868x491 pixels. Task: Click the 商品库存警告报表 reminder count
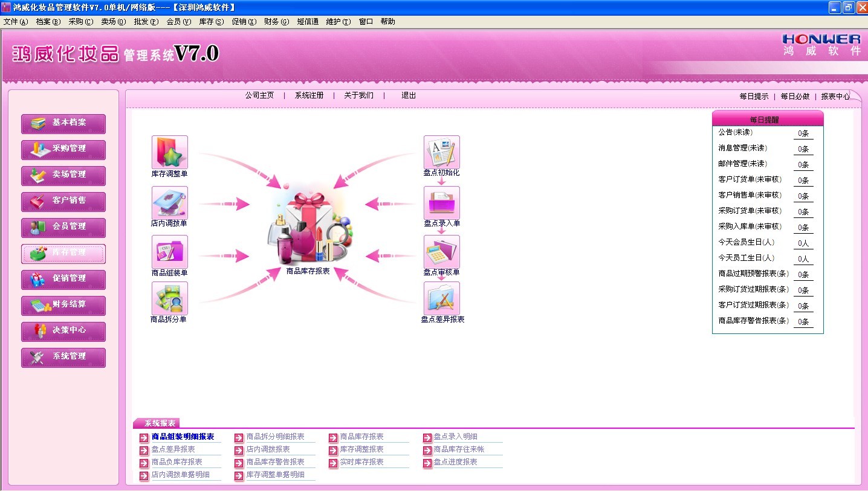tap(803, 322)
